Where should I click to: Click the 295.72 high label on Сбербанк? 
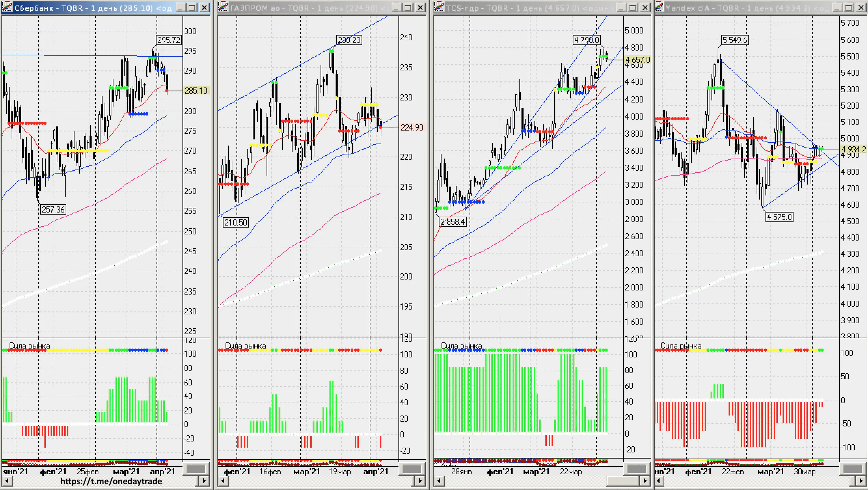[x=168, y=40]
